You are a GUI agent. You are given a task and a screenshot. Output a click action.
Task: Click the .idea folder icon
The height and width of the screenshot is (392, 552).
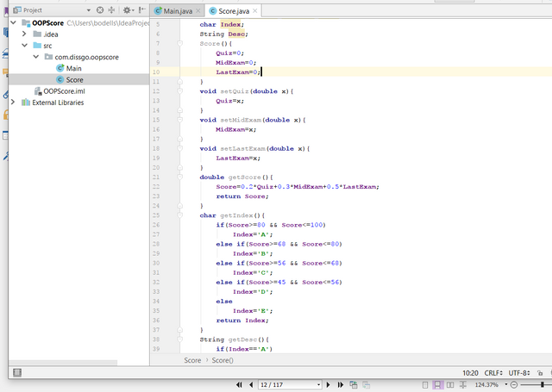click(x=37, y=34)
